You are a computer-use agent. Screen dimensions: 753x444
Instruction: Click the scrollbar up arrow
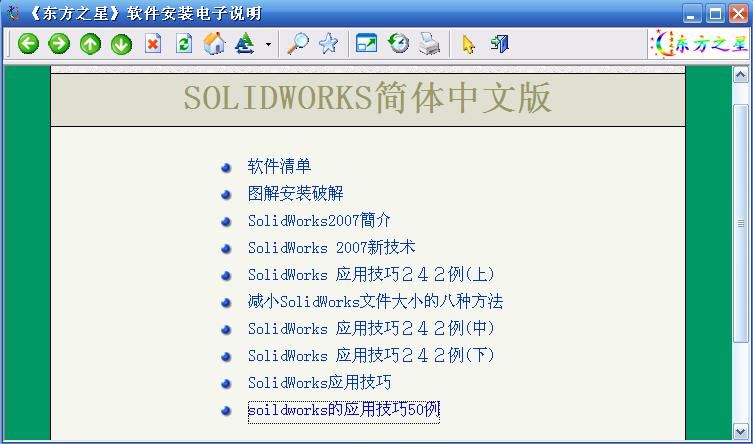click(741, 75)
